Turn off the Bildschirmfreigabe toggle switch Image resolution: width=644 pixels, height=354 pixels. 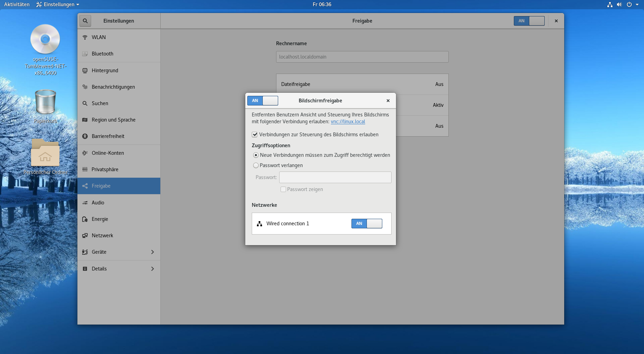pyautogui.click(x=262, y=101)
